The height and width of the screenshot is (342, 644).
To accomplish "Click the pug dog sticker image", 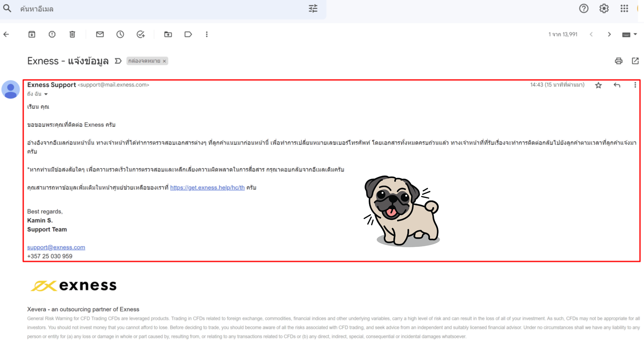I will (402, 211).
